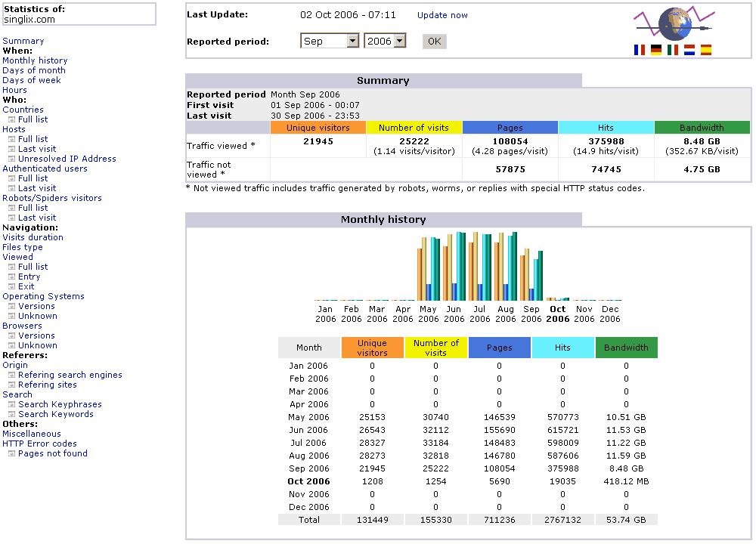This screenshot has height=544, width=756.
Task: Switch language using the German flag
Action: point(656,51)
